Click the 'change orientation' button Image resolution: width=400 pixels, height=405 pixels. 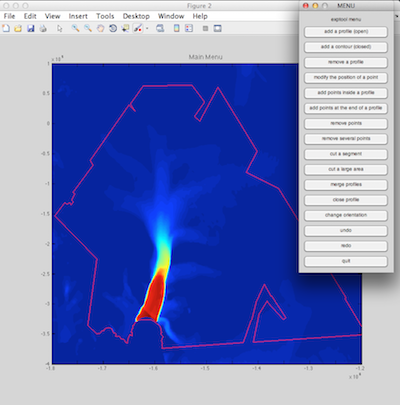[x=346, y=216]
